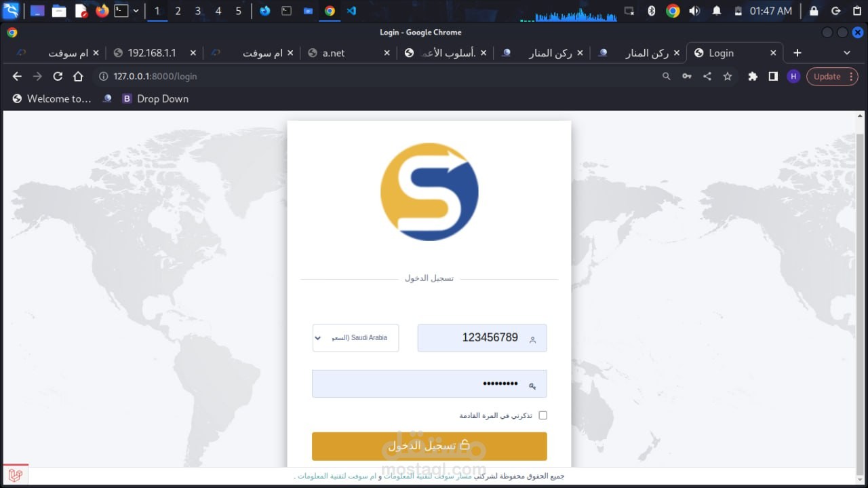
Task: Open saved passwords key icon
Action: point(687,77)
